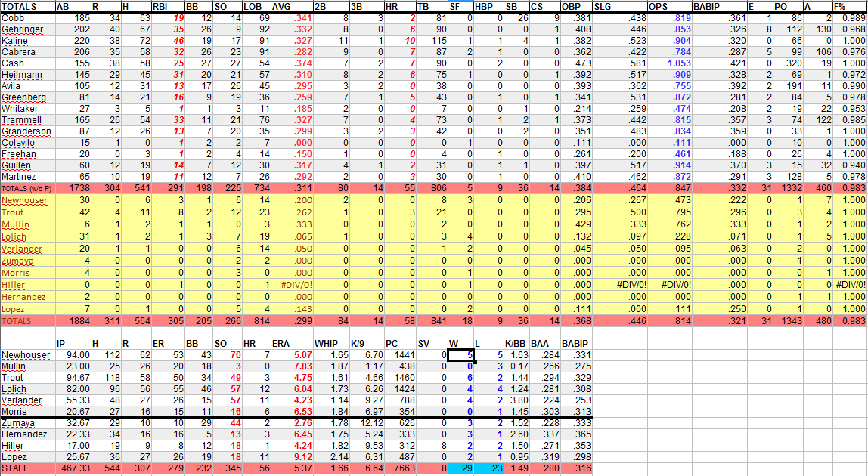Select Whitaker's AVG .185 cell
The width and height of the screenshot is (868, 476).
[292, 109]
